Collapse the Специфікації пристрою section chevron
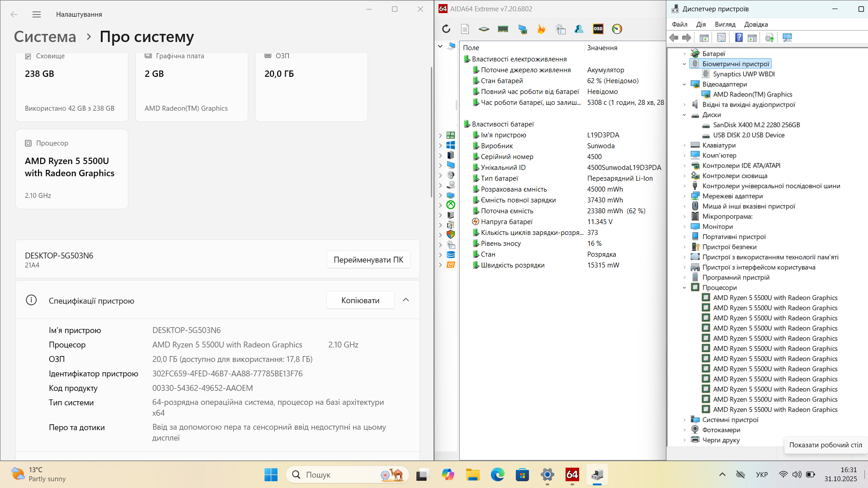Screen dimensions: 868x488 (x=406, y=300)
